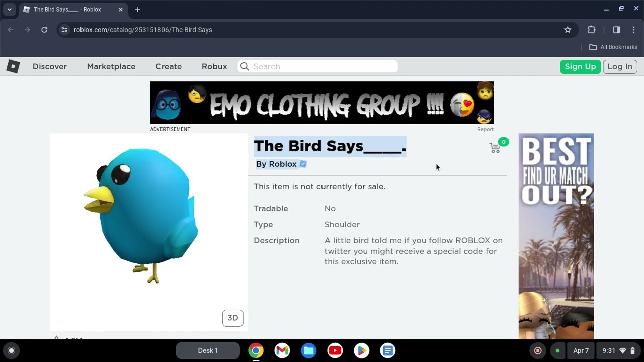Open the Apr 7 calendar date

[581, 350]
